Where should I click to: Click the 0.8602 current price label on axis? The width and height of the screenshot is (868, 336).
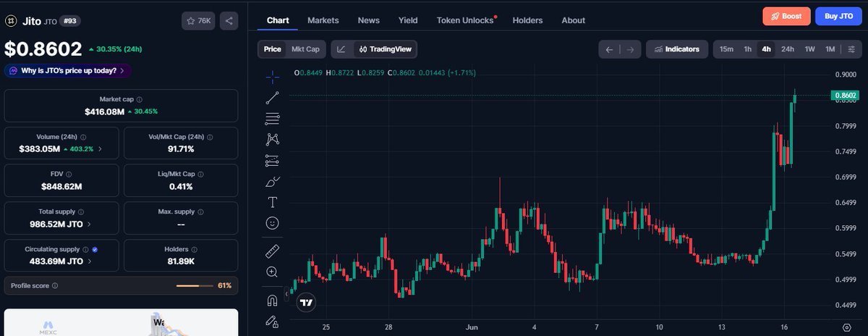[x=845, y=95]
